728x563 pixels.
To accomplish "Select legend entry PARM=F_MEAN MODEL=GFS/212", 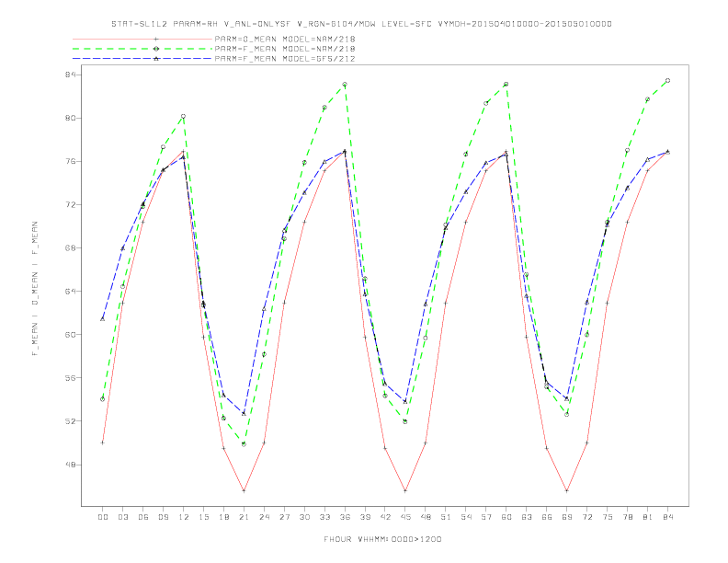I will pos(285,59).
